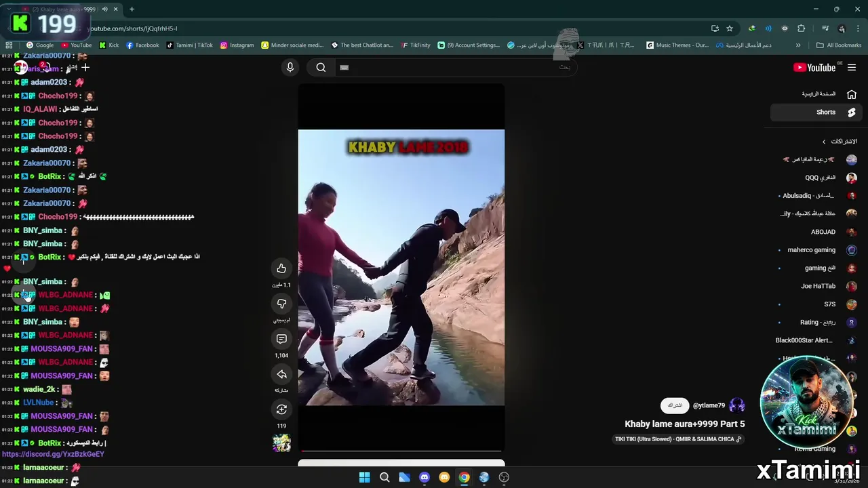868x488 pixels.
Task: Activate YouTube voice search microphone
Action: (290, 67)
